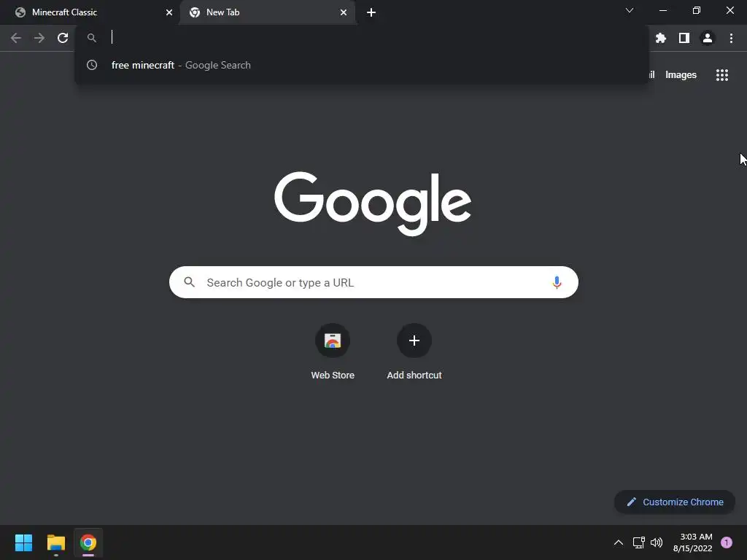Open the Google apps grid
Image resolution: width=747 pixels, height=560 pixels.
point(721,75)
